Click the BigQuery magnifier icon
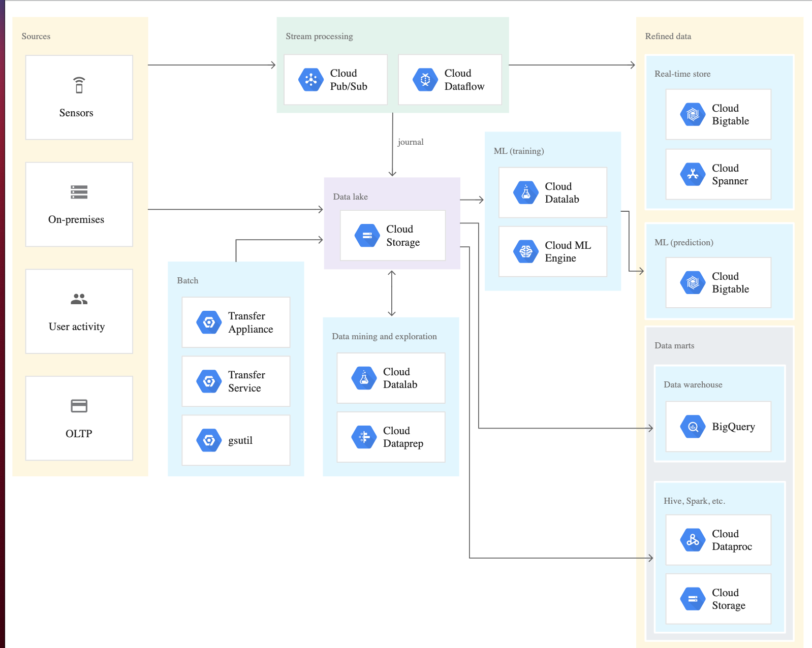 coord(693,427)
